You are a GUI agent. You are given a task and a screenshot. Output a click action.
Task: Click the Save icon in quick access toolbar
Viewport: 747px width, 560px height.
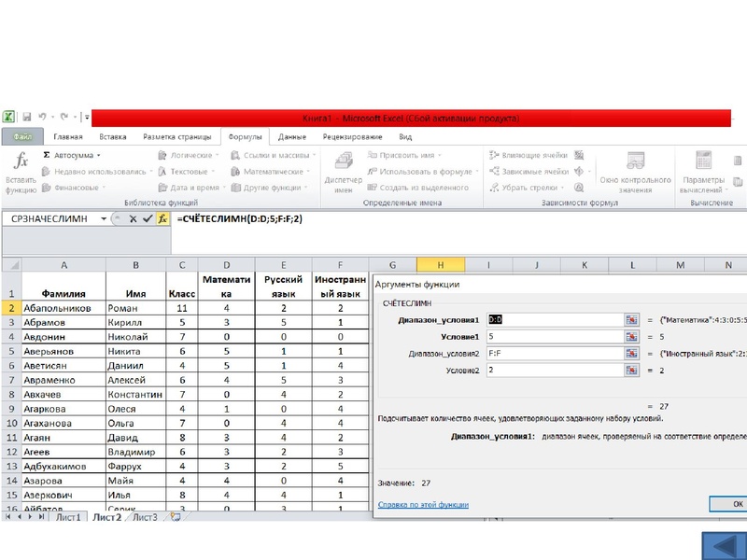tap(26, 118)
